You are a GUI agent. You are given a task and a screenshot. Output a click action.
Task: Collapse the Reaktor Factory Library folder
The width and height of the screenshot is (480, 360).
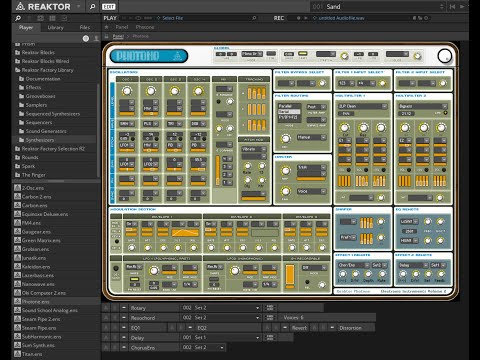[x=47, y=70]
